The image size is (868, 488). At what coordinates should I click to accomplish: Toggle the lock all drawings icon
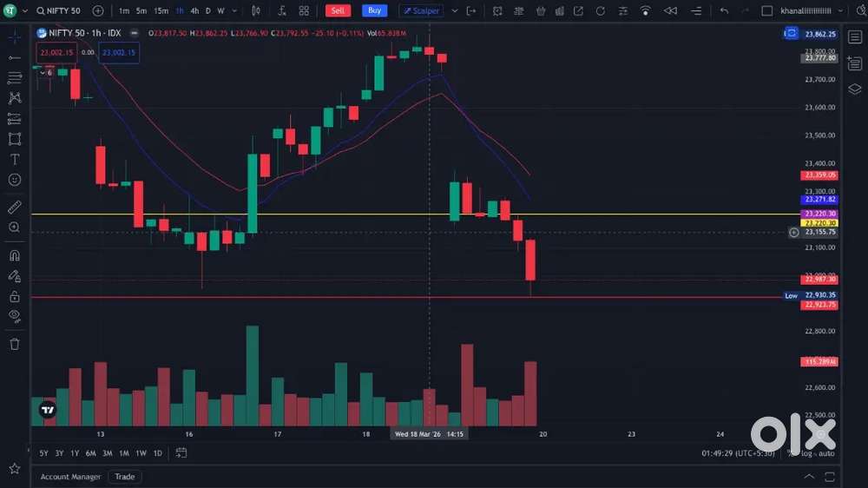coord(15,296)
